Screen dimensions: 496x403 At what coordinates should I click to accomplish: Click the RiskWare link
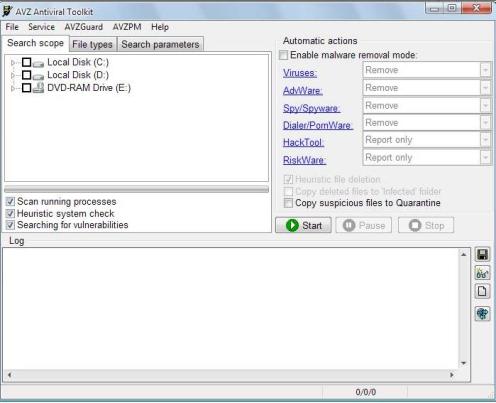304,160
